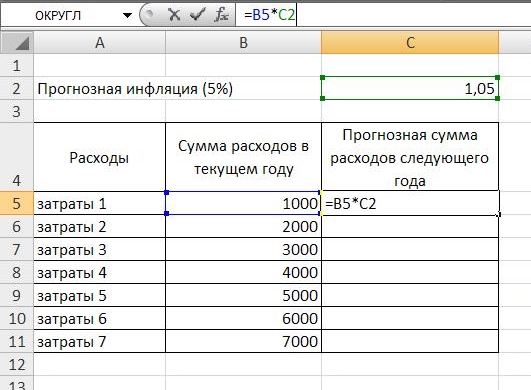
Task: Select the row 4 header
Action: click(x=17, y=157)
